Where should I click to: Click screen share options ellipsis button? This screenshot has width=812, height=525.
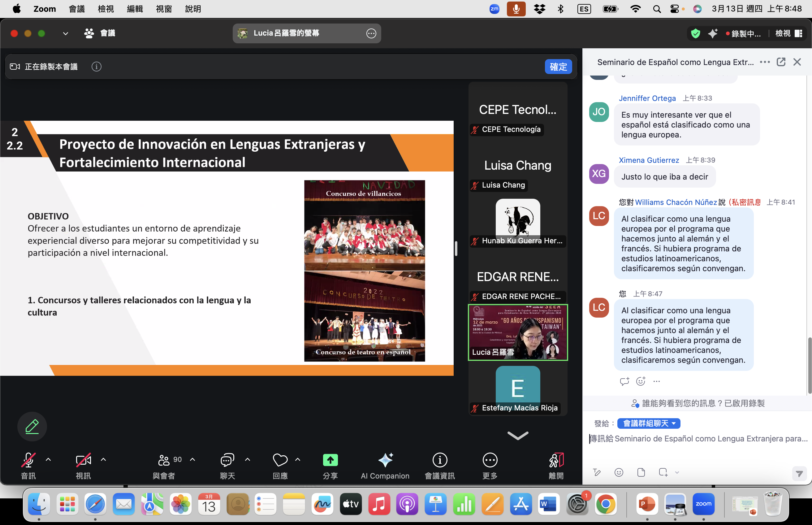click(371, 33)
